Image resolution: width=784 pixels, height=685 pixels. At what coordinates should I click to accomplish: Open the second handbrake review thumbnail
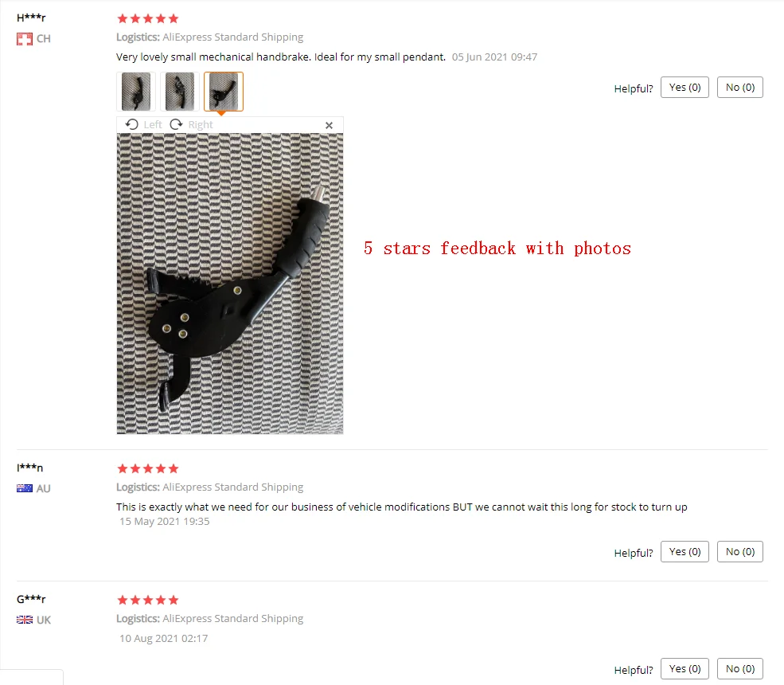tap(180, 92)
